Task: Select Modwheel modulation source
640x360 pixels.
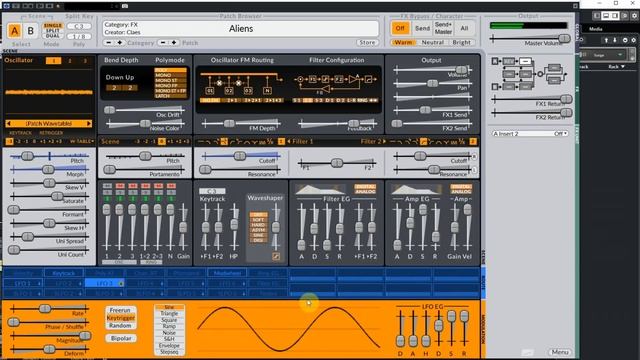Action: click(227, 273)
